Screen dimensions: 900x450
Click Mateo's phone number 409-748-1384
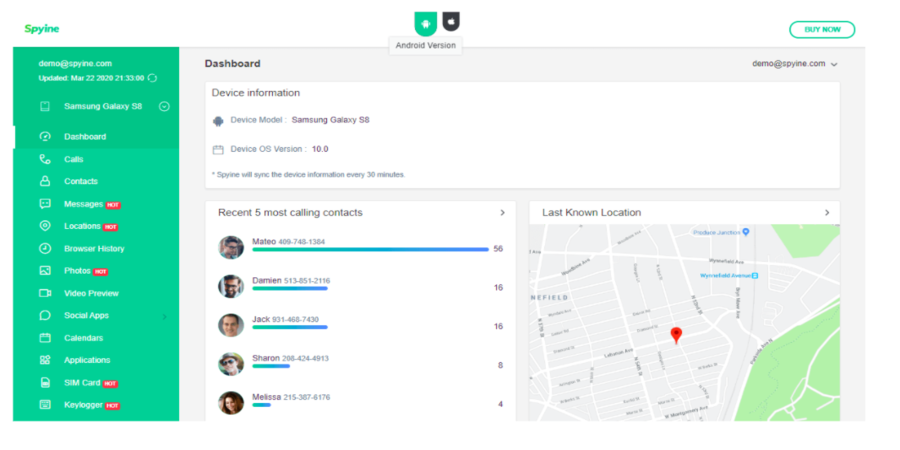(301, 242)
